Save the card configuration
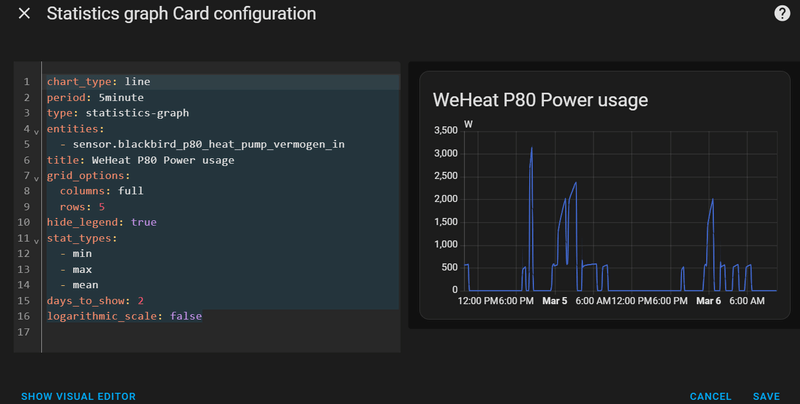800x404 pixels. tap(766, 396)
